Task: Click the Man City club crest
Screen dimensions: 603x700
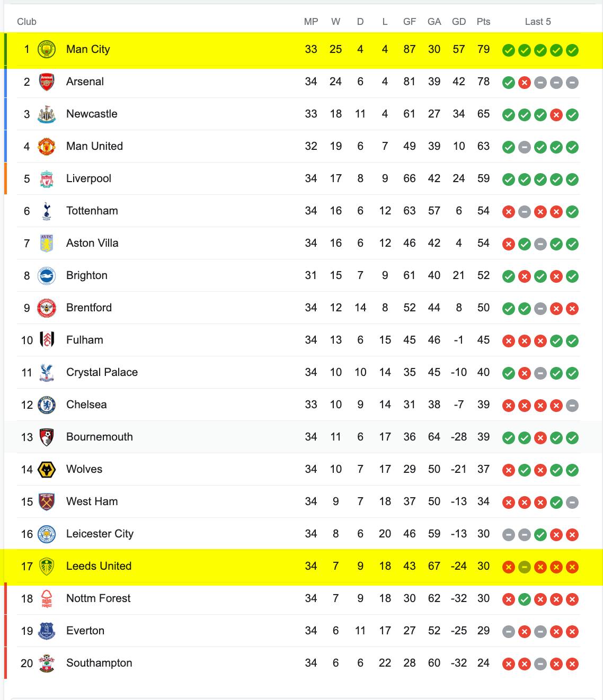Action: (47, 50)
